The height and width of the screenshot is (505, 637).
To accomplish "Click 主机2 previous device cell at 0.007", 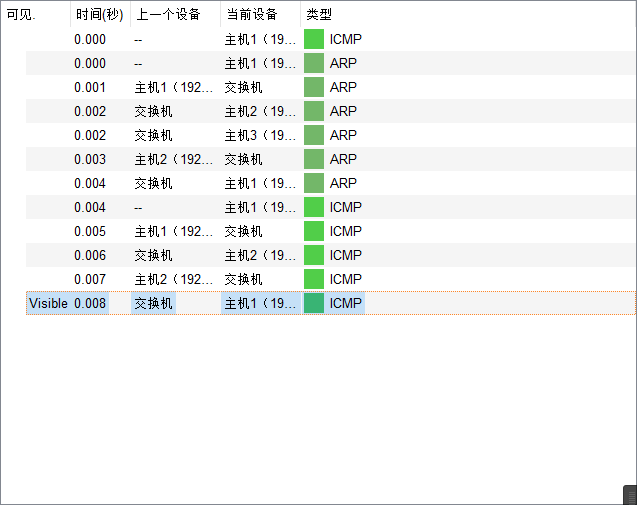I will pyautogui.click(x=173, y=279).
